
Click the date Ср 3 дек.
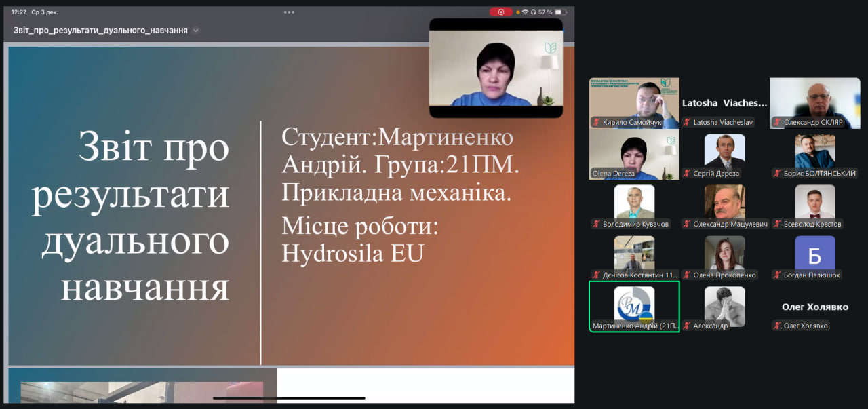tap(45, 12)
